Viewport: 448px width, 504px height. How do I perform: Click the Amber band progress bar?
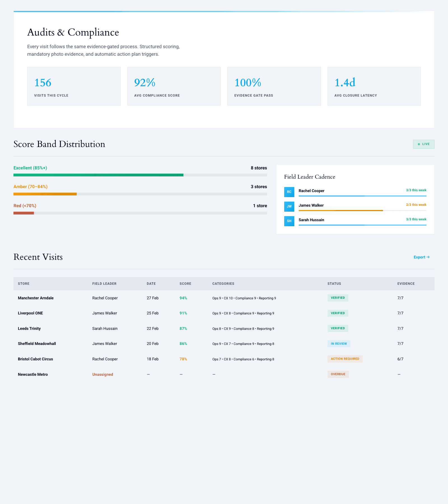coord(140,194)
